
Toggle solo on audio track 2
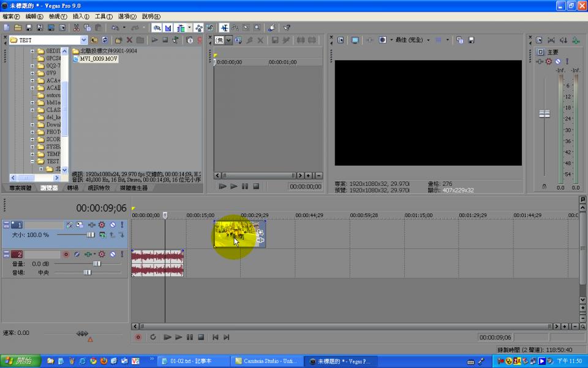122,254
